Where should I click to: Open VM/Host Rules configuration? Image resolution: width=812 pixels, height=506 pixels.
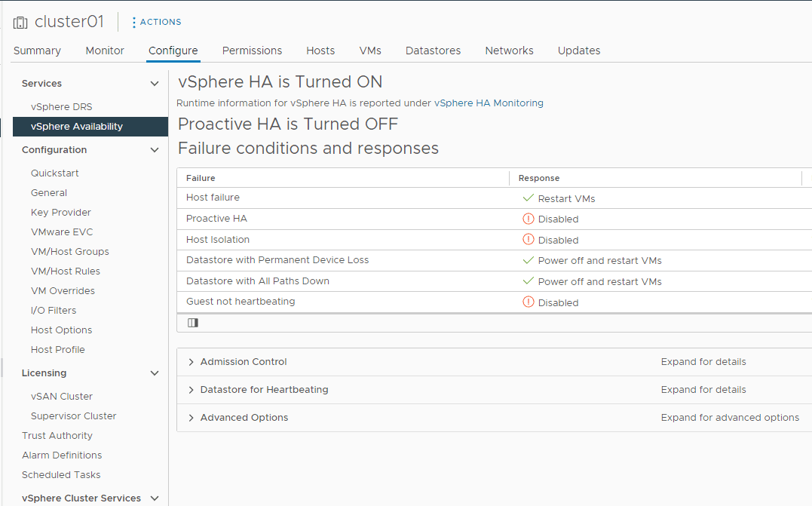pyautogui.click(x=65, y=271)
